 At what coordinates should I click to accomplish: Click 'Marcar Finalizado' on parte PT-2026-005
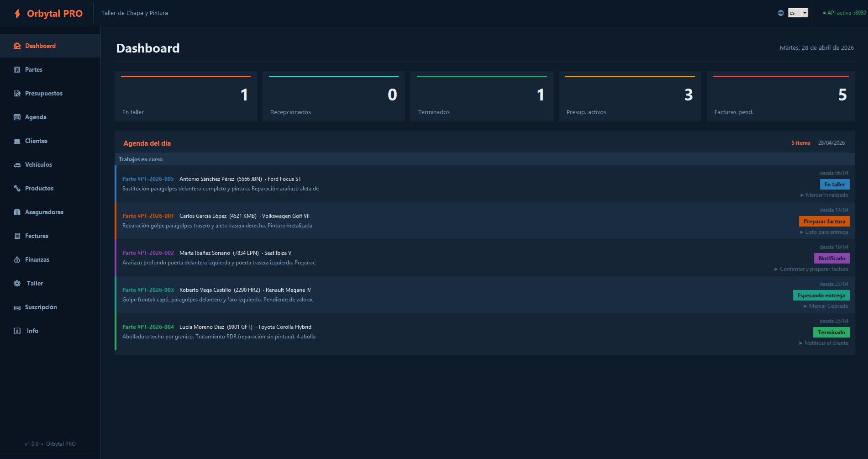(825, 195)
